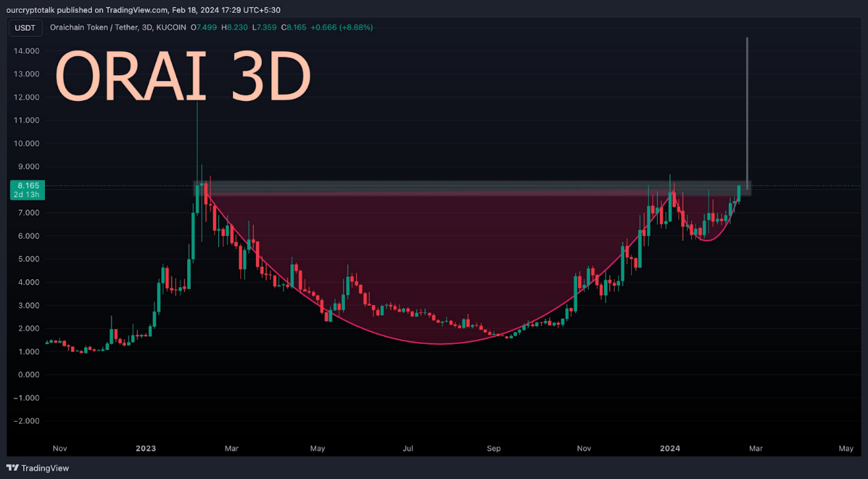Click the 3.000 price axis label

tap(28, 306)
